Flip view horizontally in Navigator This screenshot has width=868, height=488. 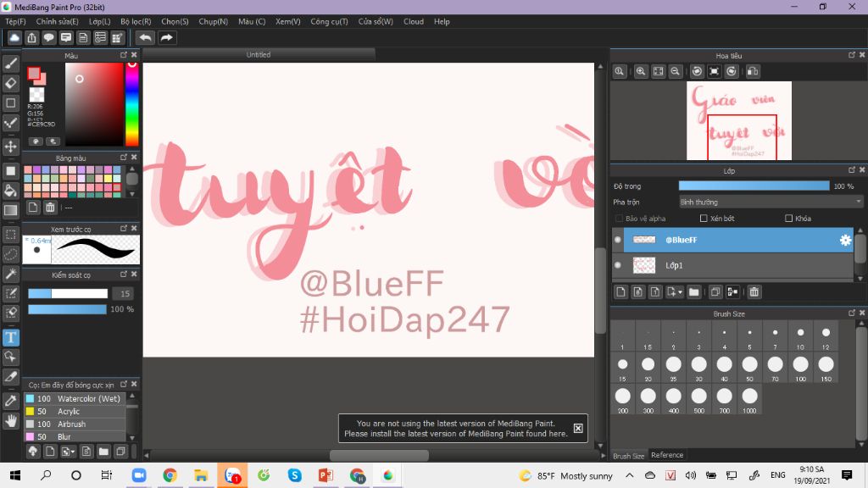753,71
